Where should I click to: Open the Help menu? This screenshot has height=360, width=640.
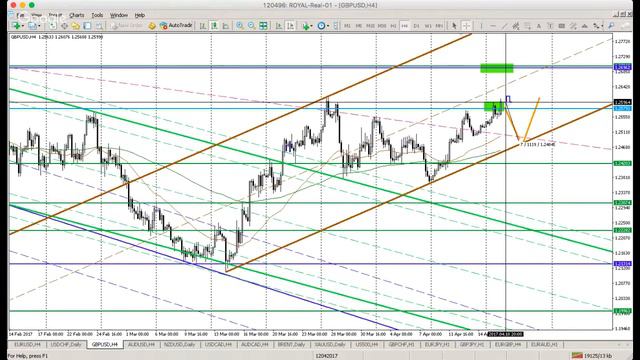pos(140,15)
